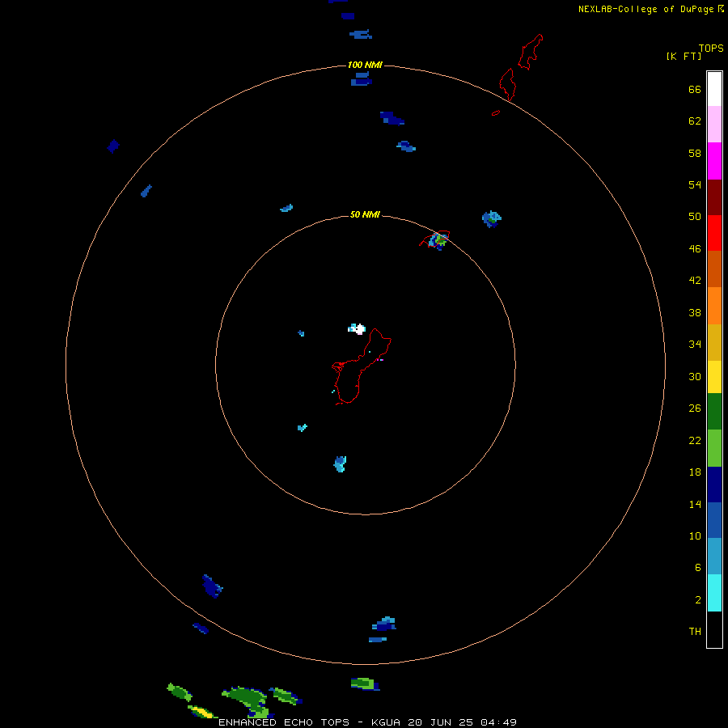Viewport: 728px width, 728px height.
Task: Click the cyan legend swatch
Action: (714, 593)
